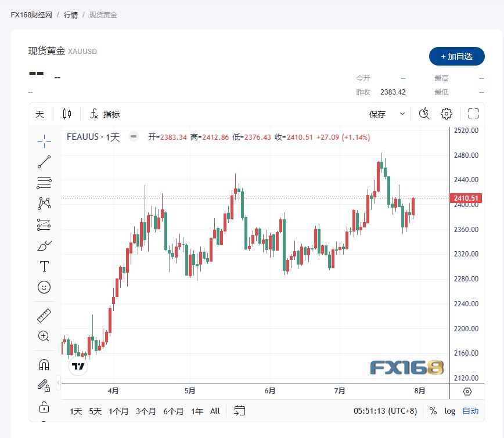Click the 昨收 2383.42 value

click(393, 92)
